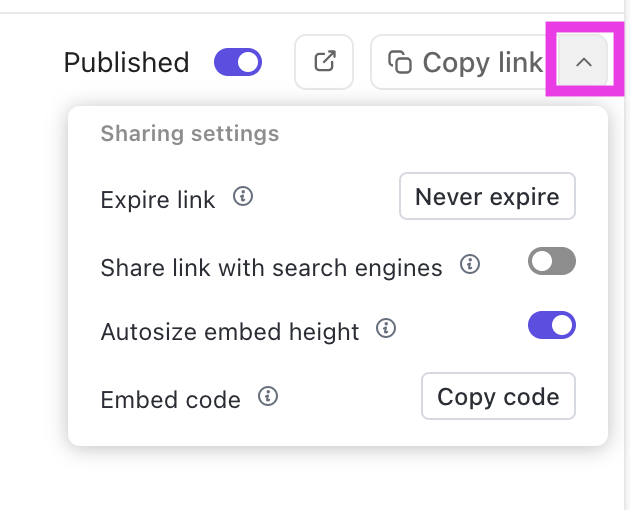Click the info icon beside Expire link
630x510 pixels.
[242, 197]
